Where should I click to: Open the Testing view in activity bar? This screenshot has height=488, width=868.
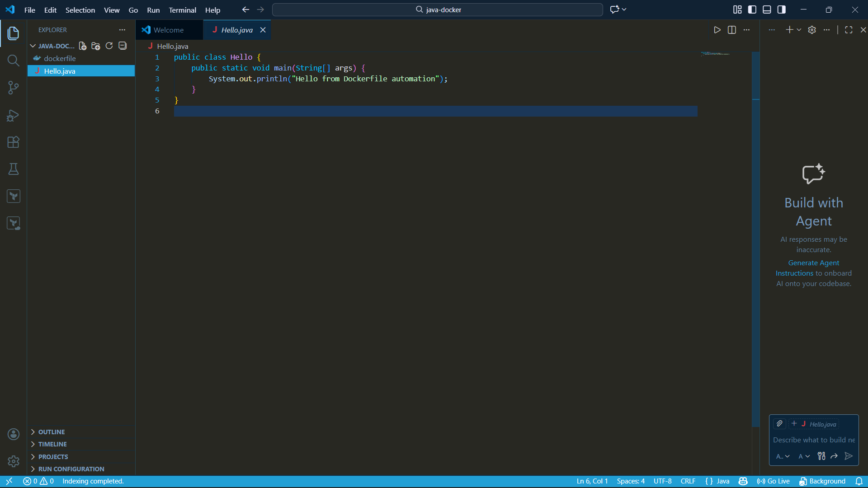[x=13, y=169]
